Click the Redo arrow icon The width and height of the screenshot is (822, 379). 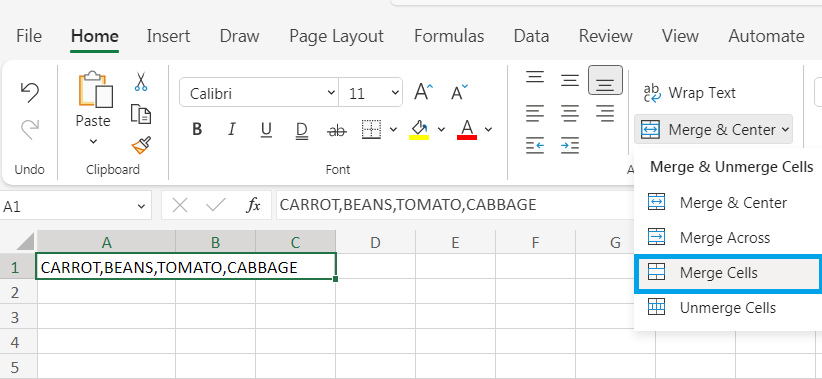tap(30, 129)
